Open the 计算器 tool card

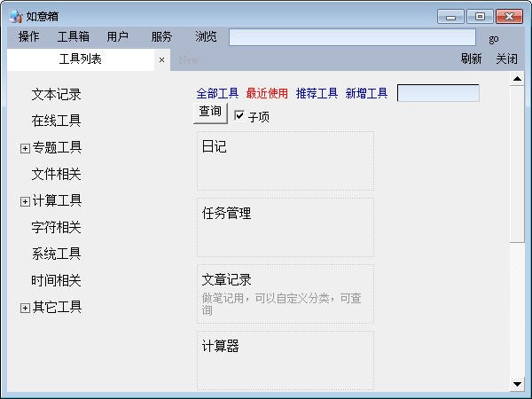click(286, 360)
